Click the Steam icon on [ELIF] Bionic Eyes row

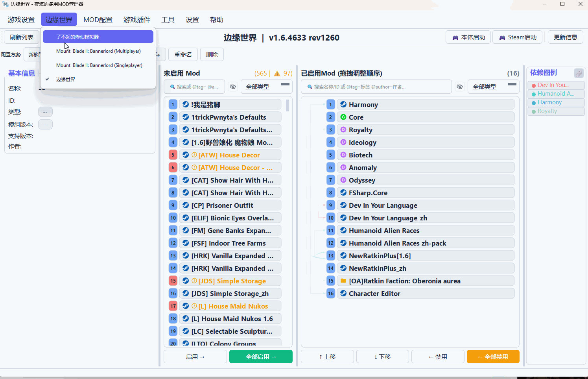(x=186, y=218)
